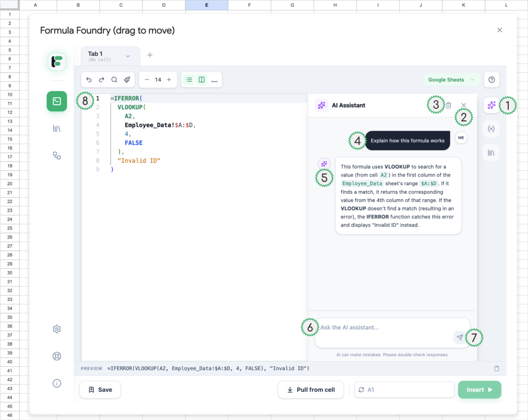Click the Pull from cell button

(310, 390)
